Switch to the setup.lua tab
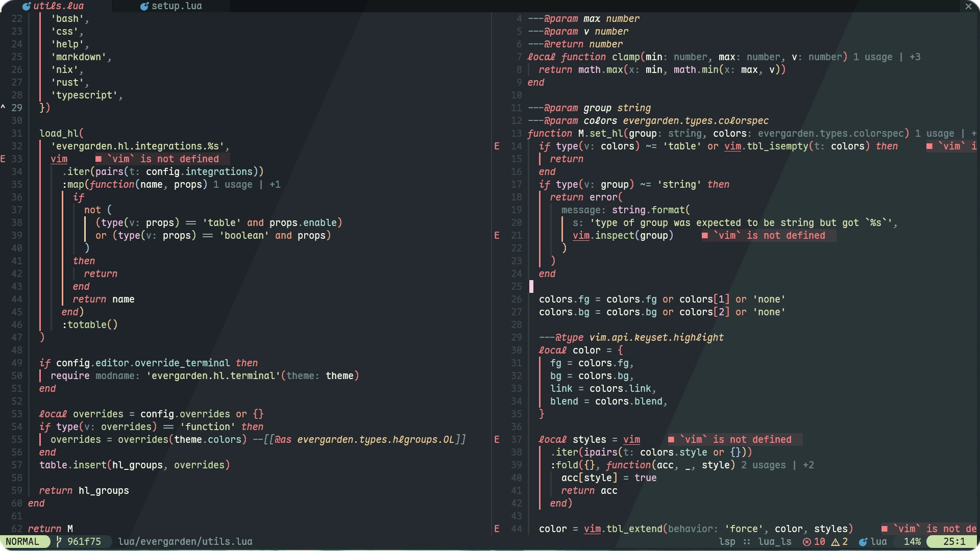This screenshot has height=551, width=980. pos(176,6)
